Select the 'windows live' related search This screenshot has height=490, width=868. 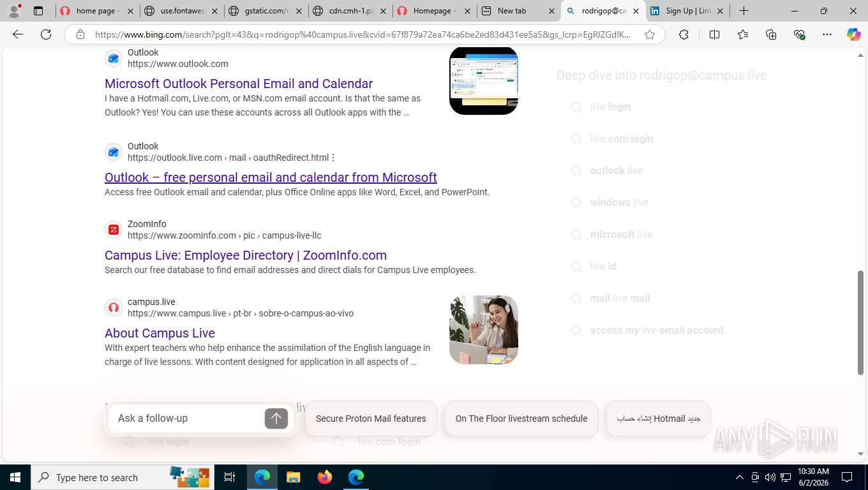[x=619, y=203]
